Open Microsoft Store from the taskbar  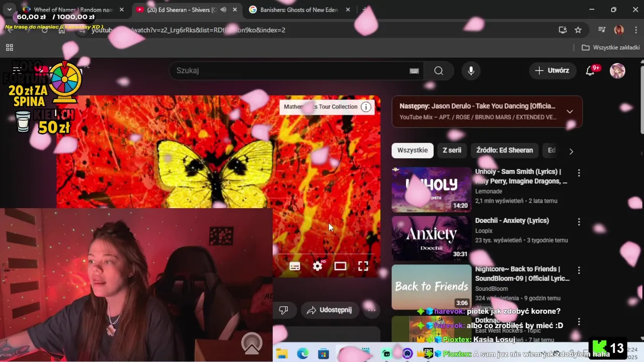pyautogui.click(x=324, y=353)
